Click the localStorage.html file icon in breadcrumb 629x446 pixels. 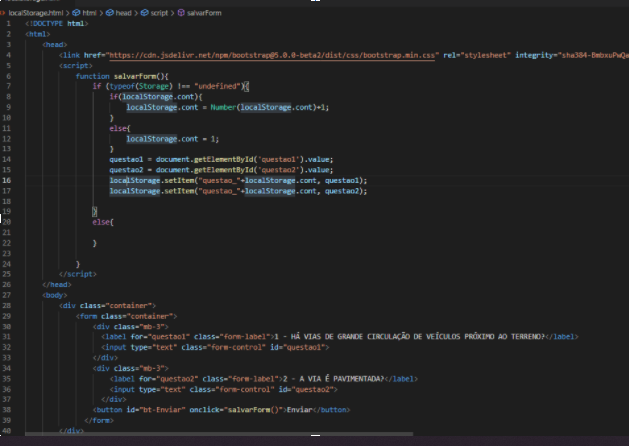pyautogui.click(x=2, y=13)
